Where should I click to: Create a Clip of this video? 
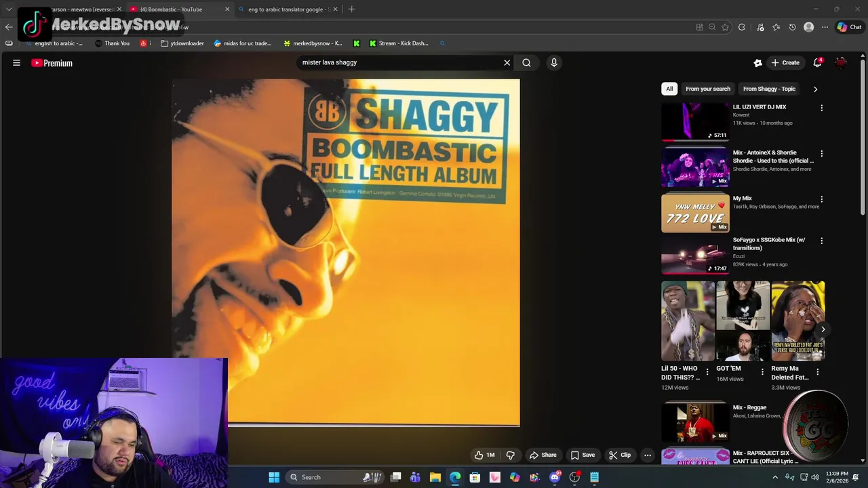(x=620, y=455)
